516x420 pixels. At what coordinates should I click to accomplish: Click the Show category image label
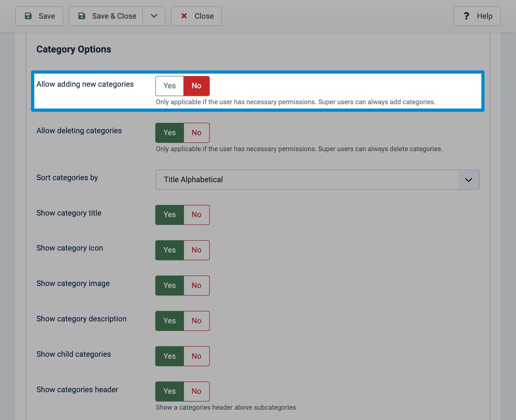[x=73, y=283]
